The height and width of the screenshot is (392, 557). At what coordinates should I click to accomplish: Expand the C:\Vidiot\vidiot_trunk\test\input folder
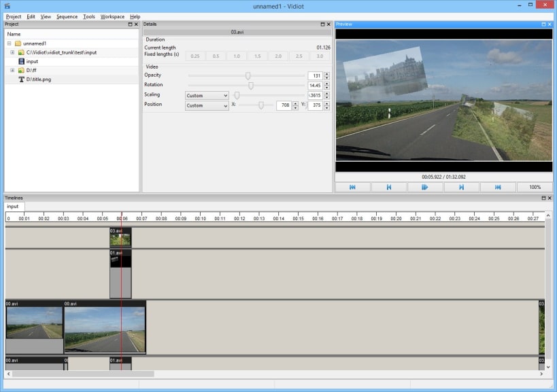(12, 52)
